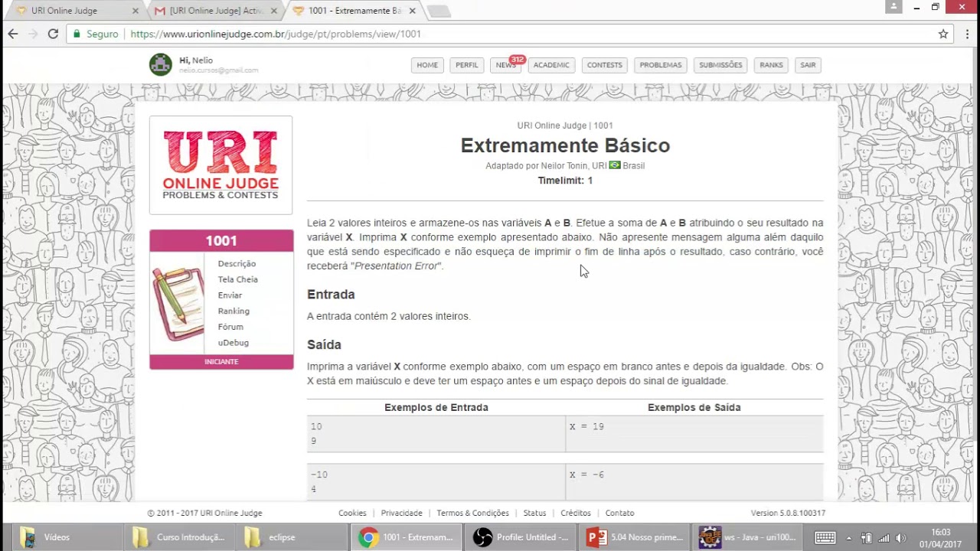The image size is (980, 551).
Task: Switch to the Gmail [URI Online Judge] tab
Action: (x=211, y=11)
